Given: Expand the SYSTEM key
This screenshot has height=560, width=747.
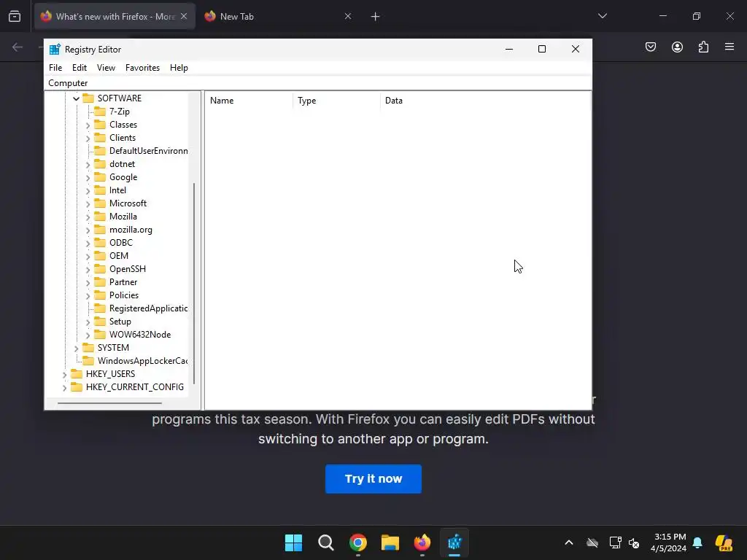Looking at the screenshot, I should [76, 348].
